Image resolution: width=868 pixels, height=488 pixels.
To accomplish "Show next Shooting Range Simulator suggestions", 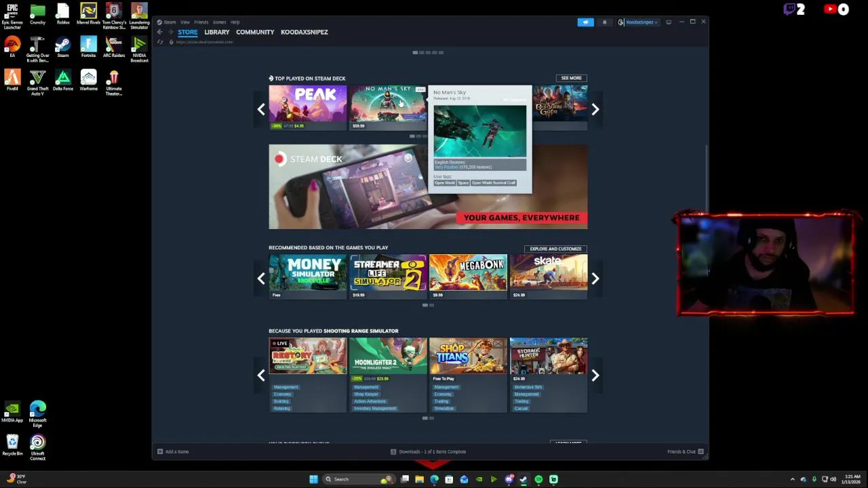I will pyautogui.click(x=595, y=375).
